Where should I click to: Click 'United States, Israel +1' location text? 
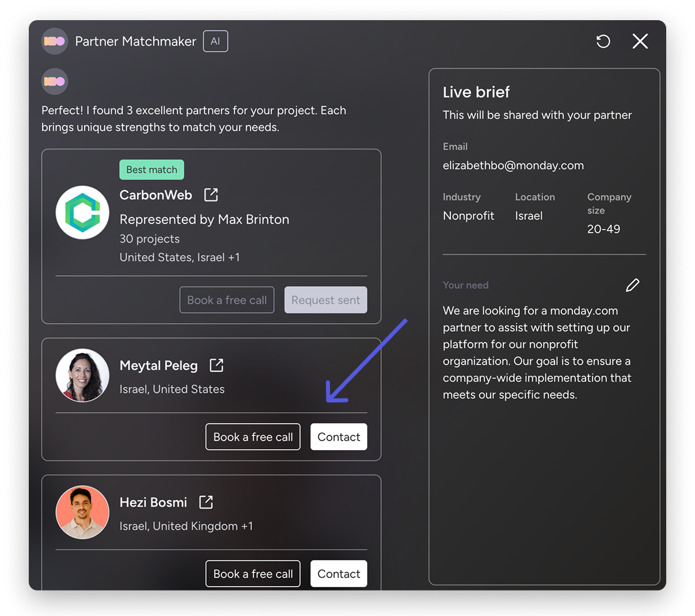(x=180, y=257)
